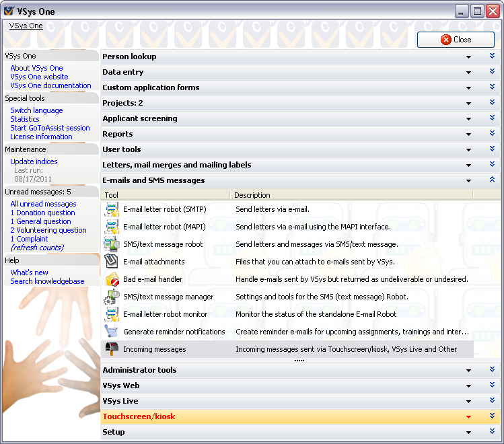Expand Data entry with double chevron

(x=492, y=71)
